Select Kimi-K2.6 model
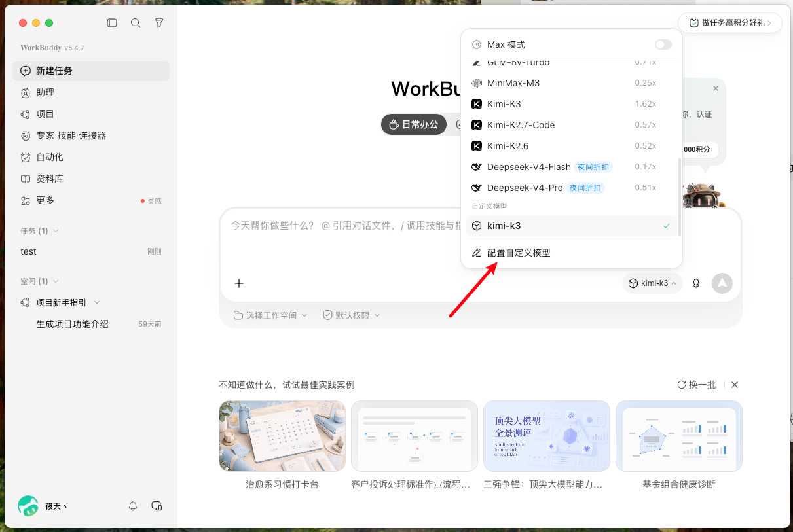 click(x=571, y=146)
